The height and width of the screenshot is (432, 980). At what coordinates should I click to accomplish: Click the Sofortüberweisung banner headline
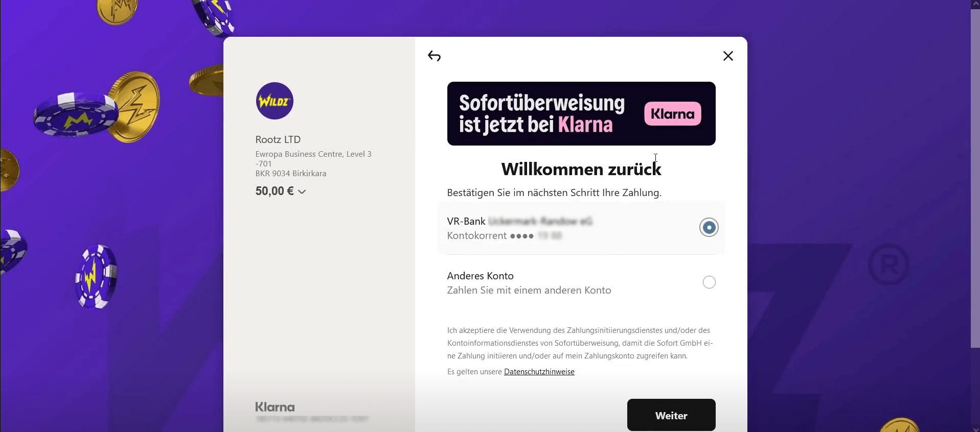(541, 113)
